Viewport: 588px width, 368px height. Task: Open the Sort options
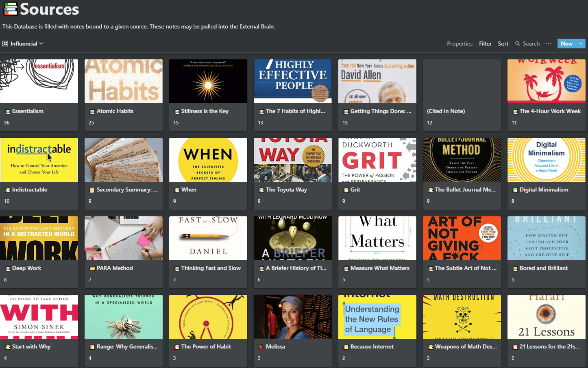coord(503,44)
